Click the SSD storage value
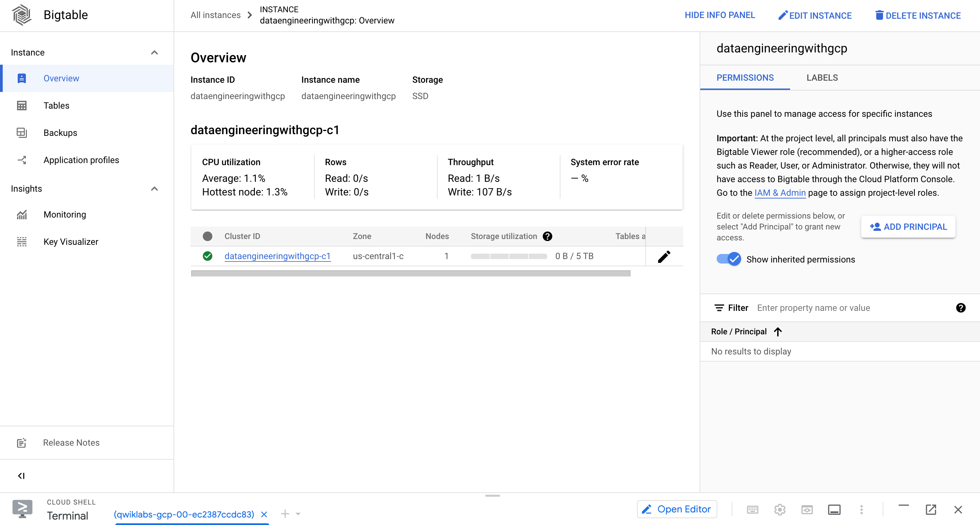The width and height of the screenshot is (980, 525). click(x=420, y=96)
